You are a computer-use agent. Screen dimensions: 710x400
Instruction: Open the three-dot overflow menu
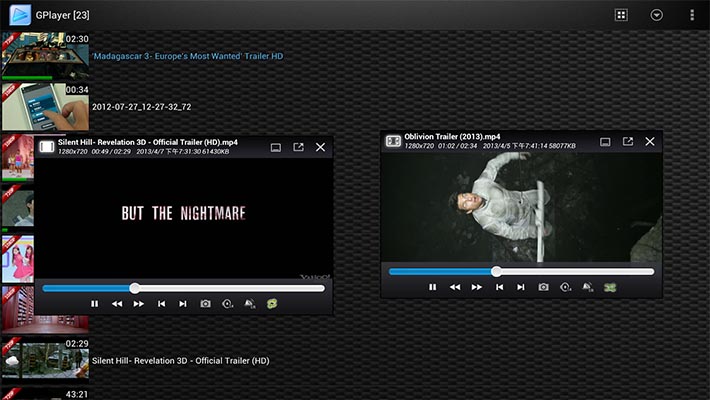(692, 15)
